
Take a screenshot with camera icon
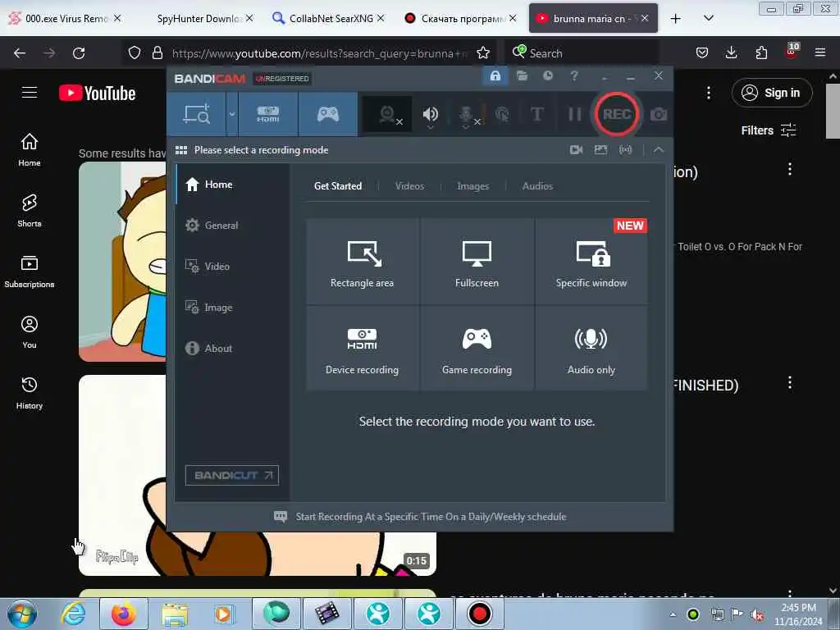pyautogui.click(x=659, y=114)
